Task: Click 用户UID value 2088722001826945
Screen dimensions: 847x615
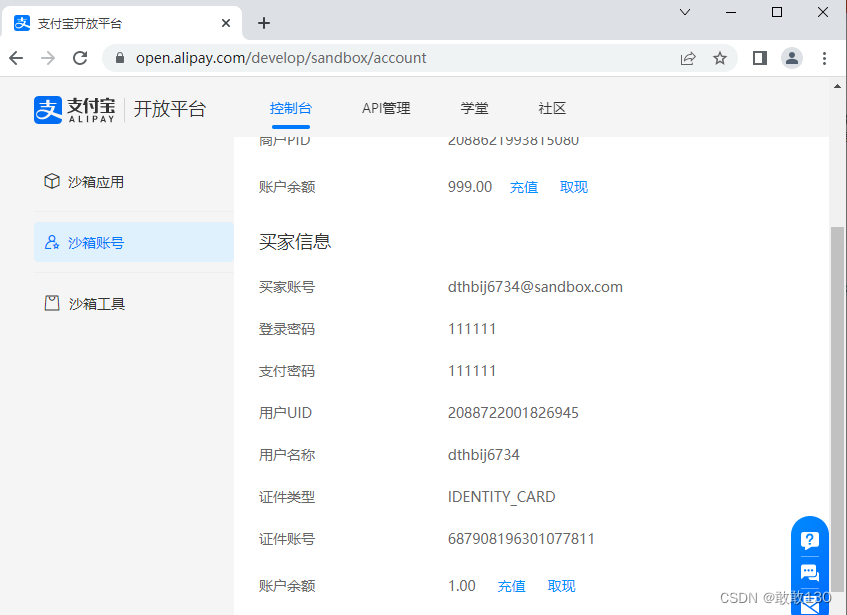Action: coord(513,413)
